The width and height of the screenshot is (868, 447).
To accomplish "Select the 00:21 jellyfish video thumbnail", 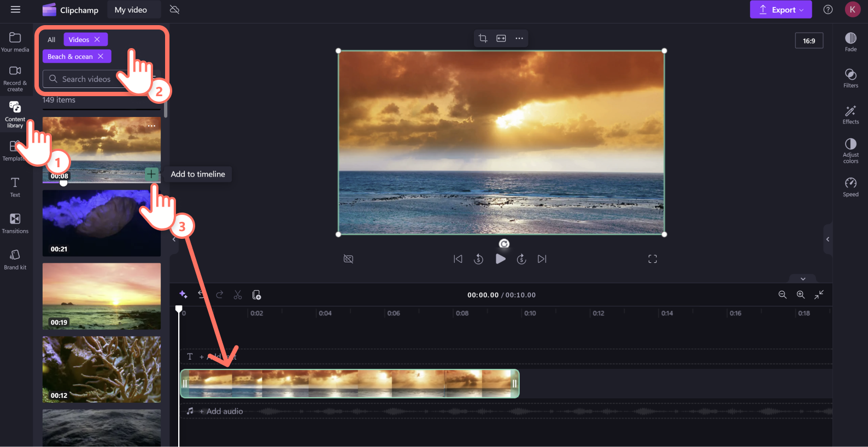I will pos(102,223).
